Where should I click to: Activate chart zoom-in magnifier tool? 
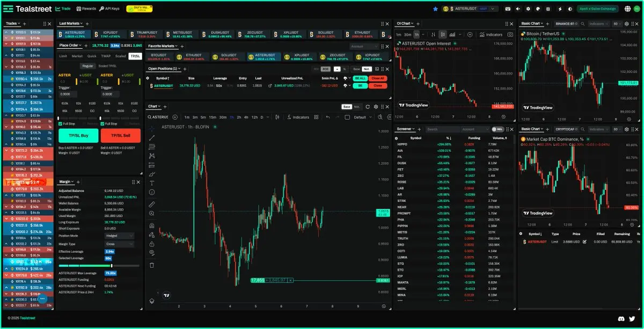point(152,214)
